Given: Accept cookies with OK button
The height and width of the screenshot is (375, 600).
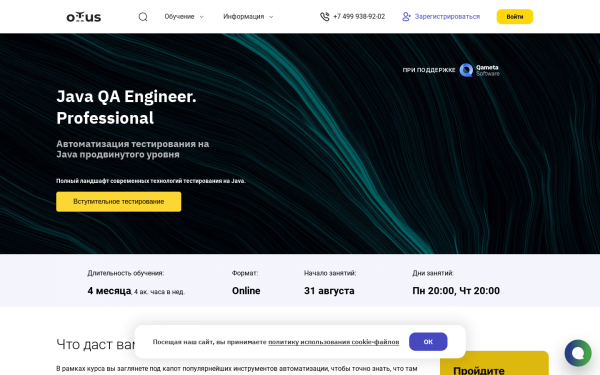Looking at the screenshot, I should 428,342.
